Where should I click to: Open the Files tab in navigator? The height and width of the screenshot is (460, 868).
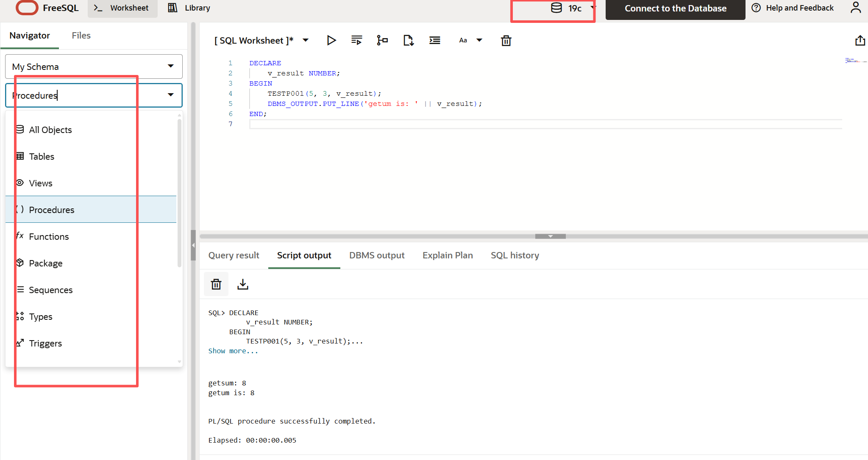point(81,36)
